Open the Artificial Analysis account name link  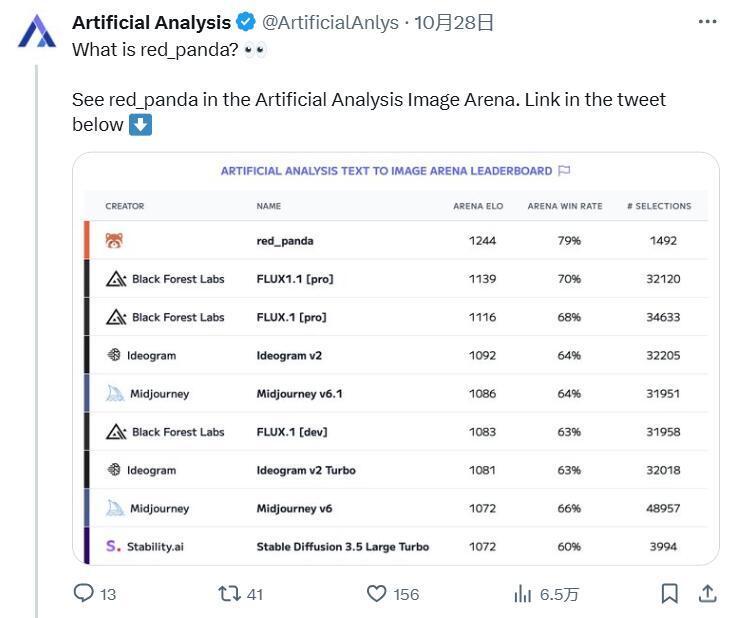(x=151, y=23)
